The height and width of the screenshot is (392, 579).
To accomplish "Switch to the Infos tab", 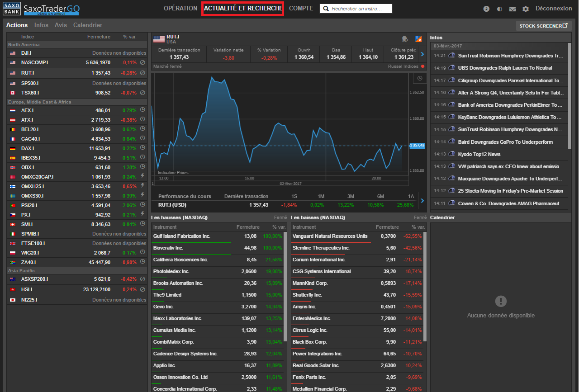I will coord(41,25).
